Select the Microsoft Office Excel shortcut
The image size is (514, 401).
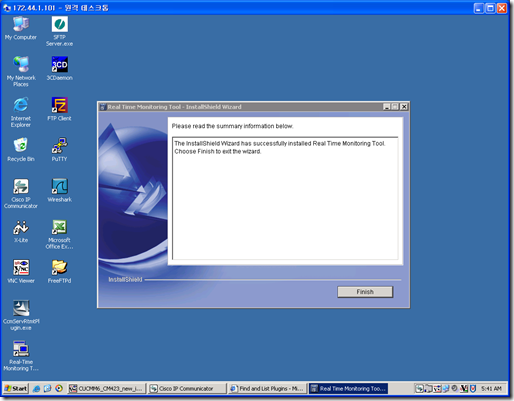[59, 234]
